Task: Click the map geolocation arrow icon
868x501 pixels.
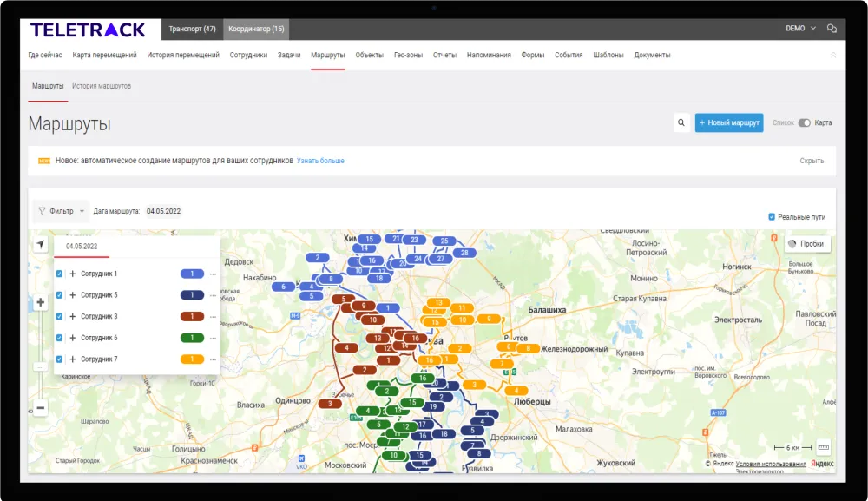Action: click(40, 245)
